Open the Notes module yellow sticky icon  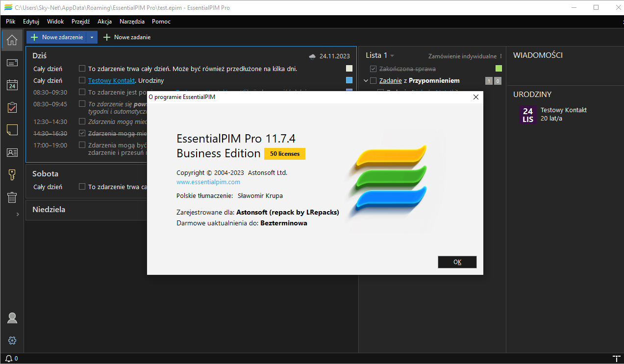(x=12, y=130)
